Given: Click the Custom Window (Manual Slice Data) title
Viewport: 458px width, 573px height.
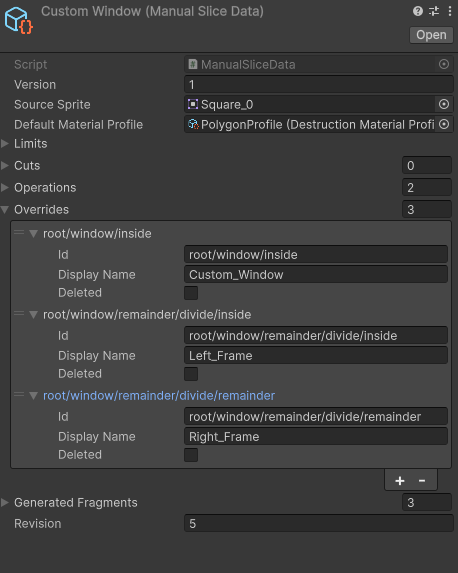Looking at the screenshot, I should coord(152,11).
